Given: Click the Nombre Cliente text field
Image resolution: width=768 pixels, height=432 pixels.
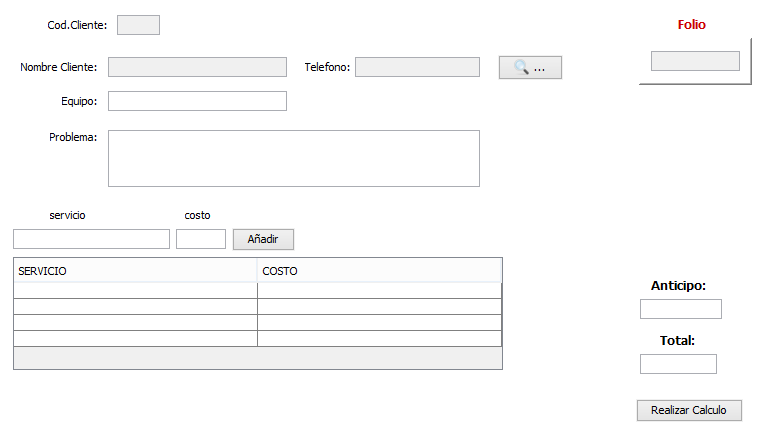Looking at the screenshot, I should tap(197, 67).
